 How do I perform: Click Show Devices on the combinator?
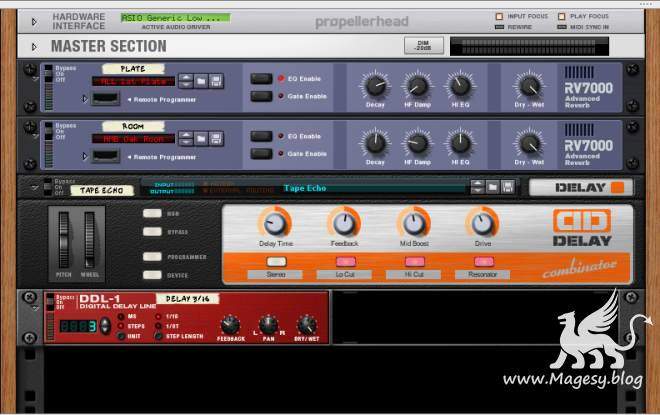pos(152,275)
